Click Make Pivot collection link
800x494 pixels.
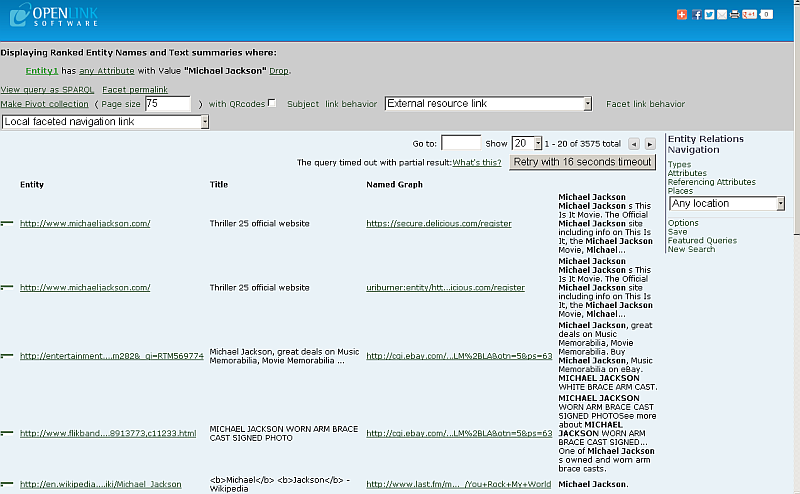click(44, 104)
